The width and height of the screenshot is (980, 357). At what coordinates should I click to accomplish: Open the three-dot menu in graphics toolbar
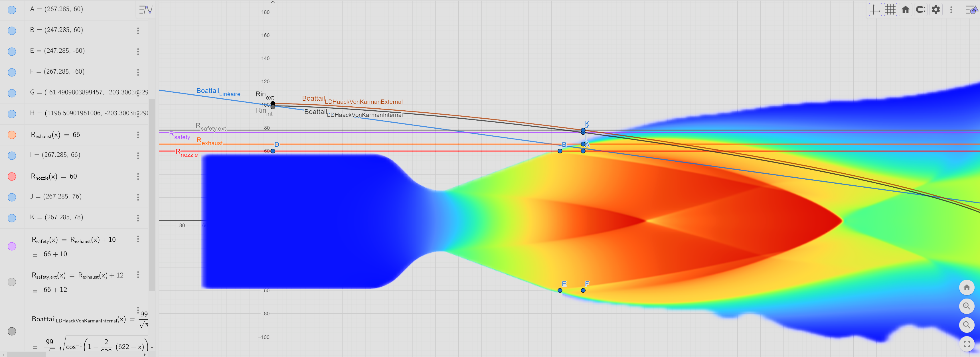tap(951, 9)
